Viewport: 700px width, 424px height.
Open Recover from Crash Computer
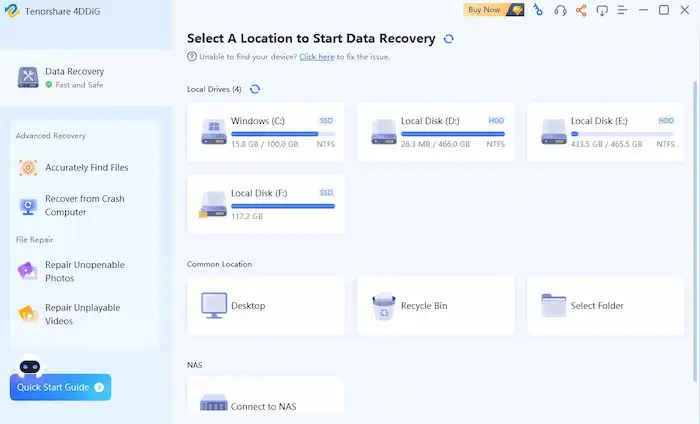click(84, 206)
